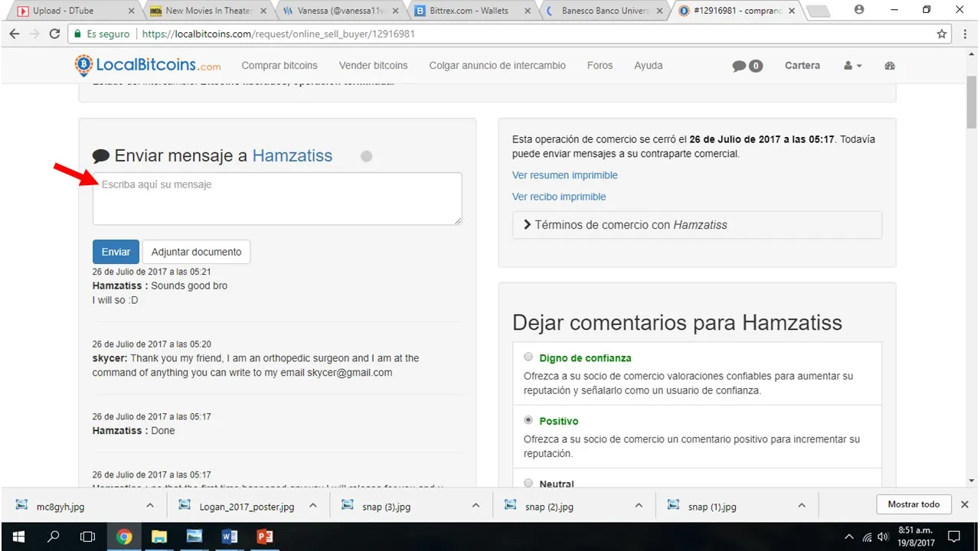This screenshot has height=551, width=980.
Task: Open the dashboard gauge icon in navbar
Action: tap(890, 66)
